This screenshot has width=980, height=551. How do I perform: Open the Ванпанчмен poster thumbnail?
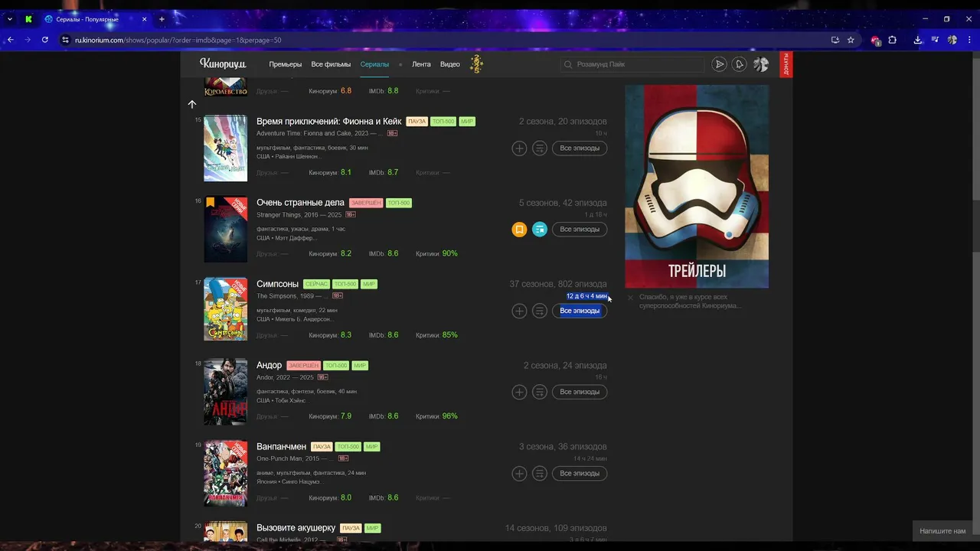tap(225, 473)
